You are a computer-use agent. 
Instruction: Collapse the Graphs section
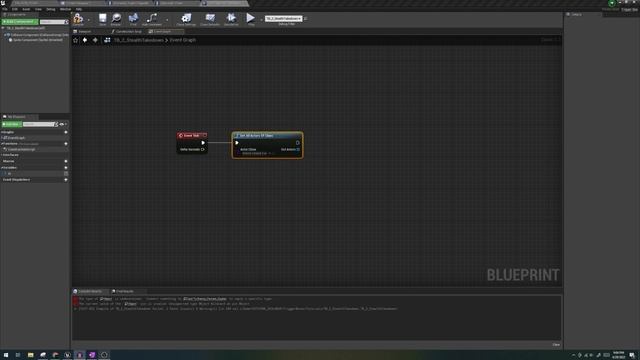tap(2, 132)
